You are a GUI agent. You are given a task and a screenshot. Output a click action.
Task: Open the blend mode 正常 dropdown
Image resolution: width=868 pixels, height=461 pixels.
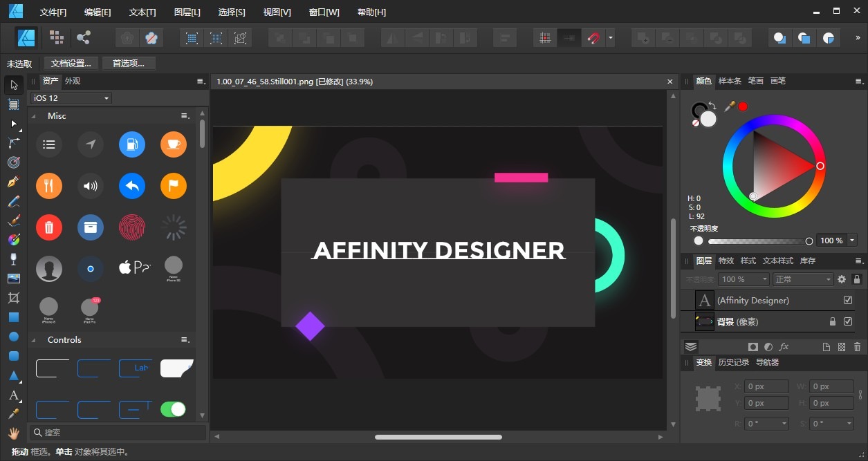pos(803,279)
